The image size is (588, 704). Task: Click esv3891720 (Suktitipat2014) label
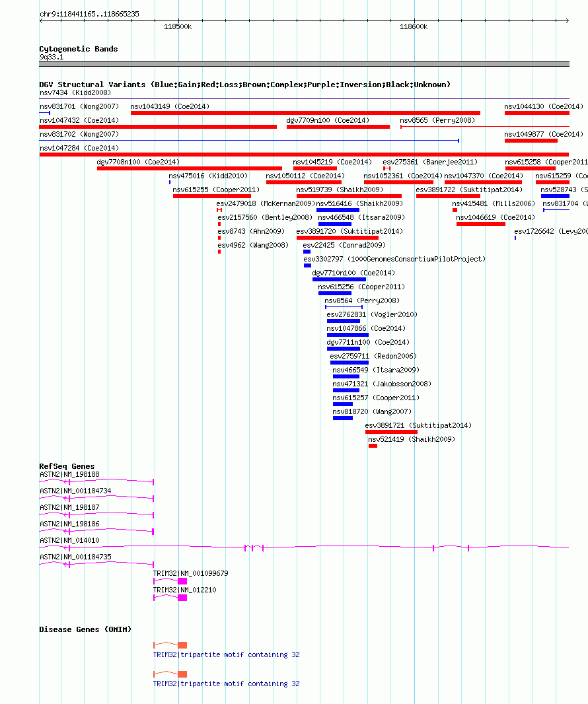pos(349,232)
